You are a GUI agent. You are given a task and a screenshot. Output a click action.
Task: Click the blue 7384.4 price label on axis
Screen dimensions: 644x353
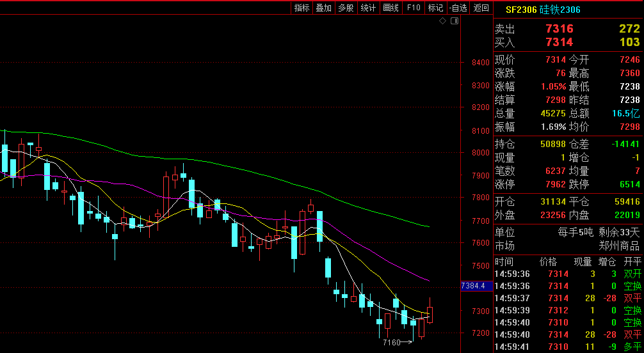click(473, 286)
